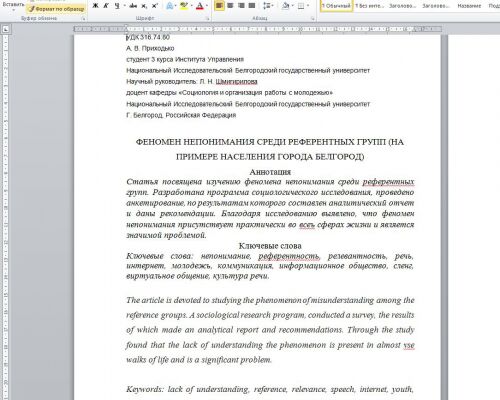This screenshot has height=400, width=500.
Task: Toggle strikethrough formatting
Action: point(133,6)
